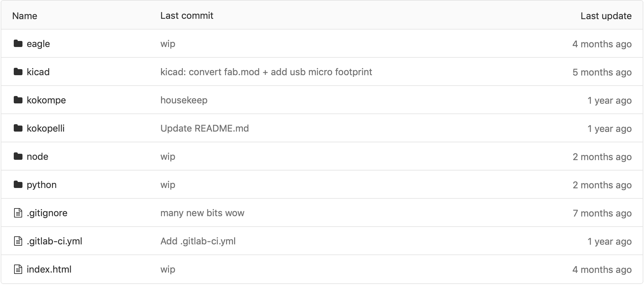Viewport: 644px width, 286px height.
Task: Click the kokopelli folder icon
Action: pyautogui.click(x=18, y=128)
